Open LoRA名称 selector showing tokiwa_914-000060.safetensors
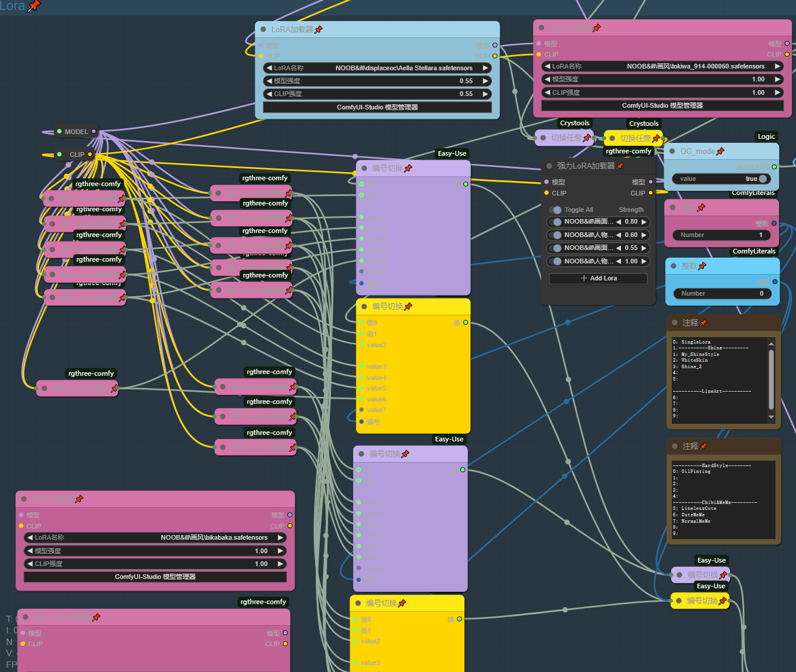The width and height of the screenshot is (796, 672). [x=662, y=66]
